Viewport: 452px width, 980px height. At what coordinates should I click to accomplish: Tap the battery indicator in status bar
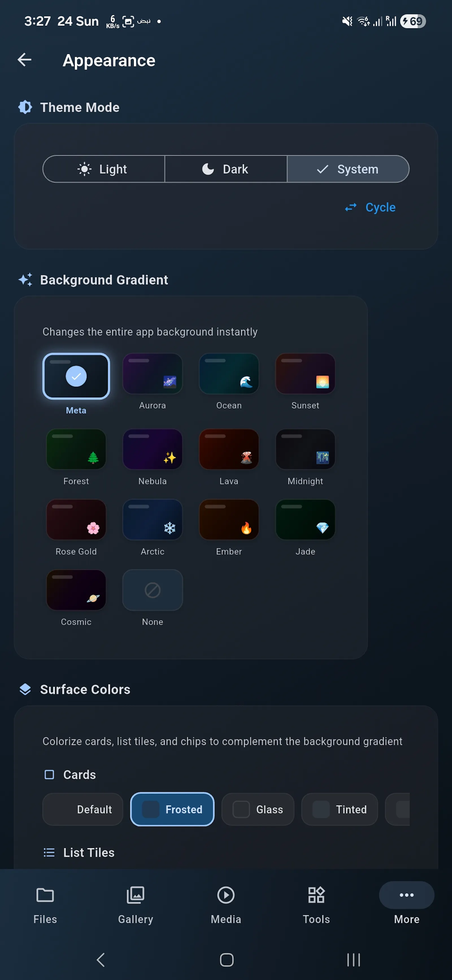pos(413,21)
